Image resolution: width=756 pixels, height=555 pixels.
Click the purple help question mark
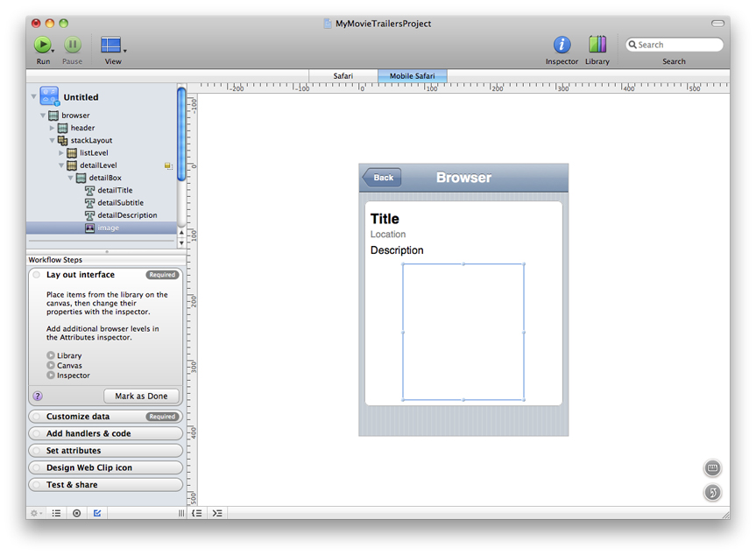point(38,396)
